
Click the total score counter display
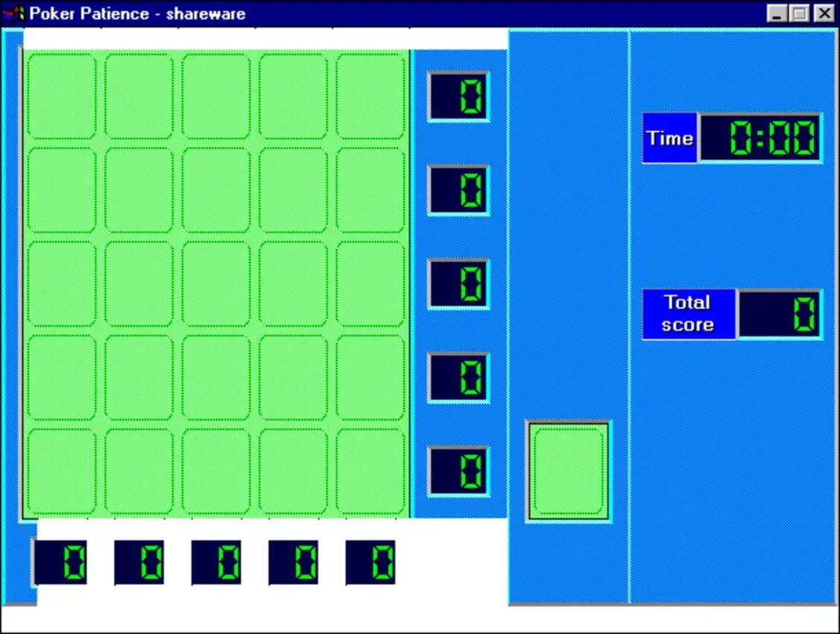(780, 314)
